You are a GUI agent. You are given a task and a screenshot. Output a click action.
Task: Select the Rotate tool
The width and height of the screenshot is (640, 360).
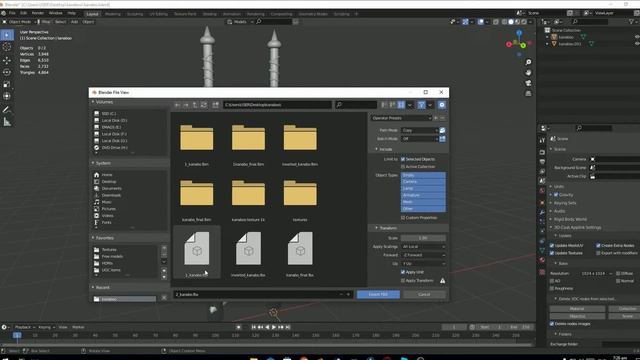pos(7,72)
